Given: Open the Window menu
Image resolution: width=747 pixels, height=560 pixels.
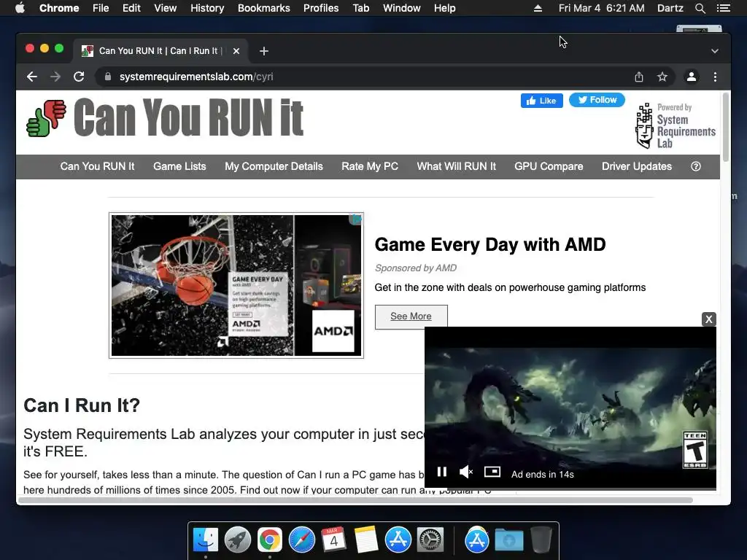Looking at the screenshot, I should 402,8.
